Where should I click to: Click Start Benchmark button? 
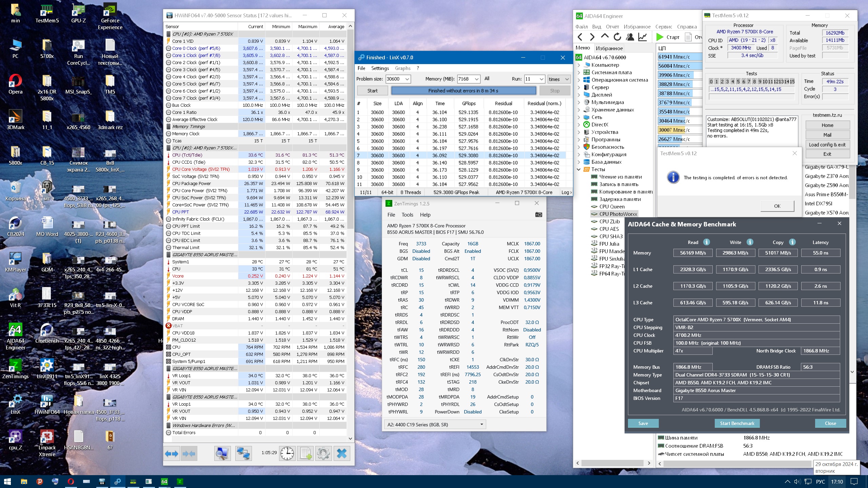pyautogui.click(x=737, y=423)
